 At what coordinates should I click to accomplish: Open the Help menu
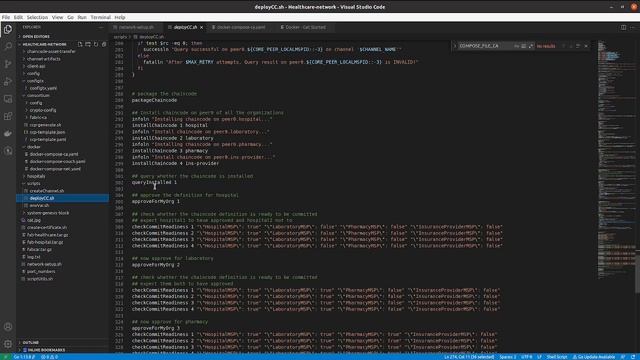(x=120, y=17)
